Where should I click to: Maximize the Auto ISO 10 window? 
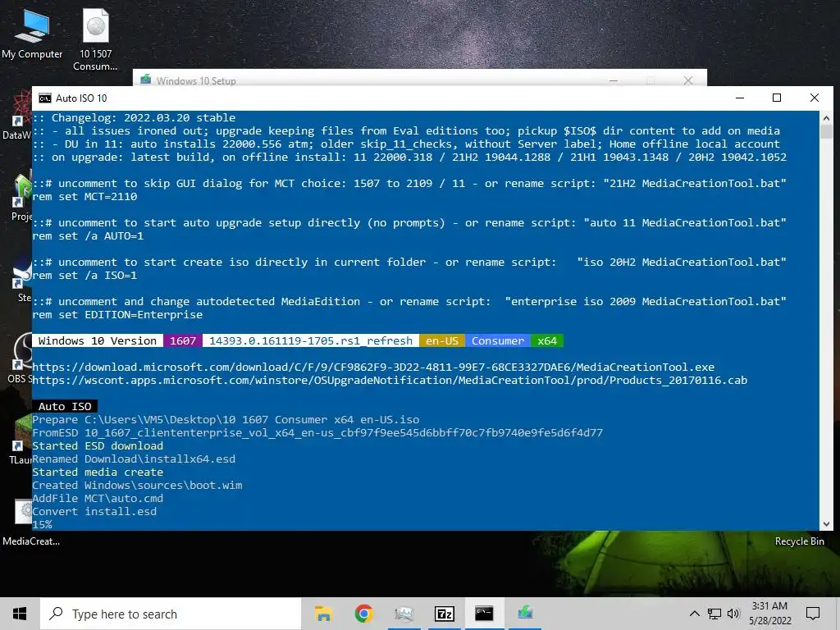(777, 98)
